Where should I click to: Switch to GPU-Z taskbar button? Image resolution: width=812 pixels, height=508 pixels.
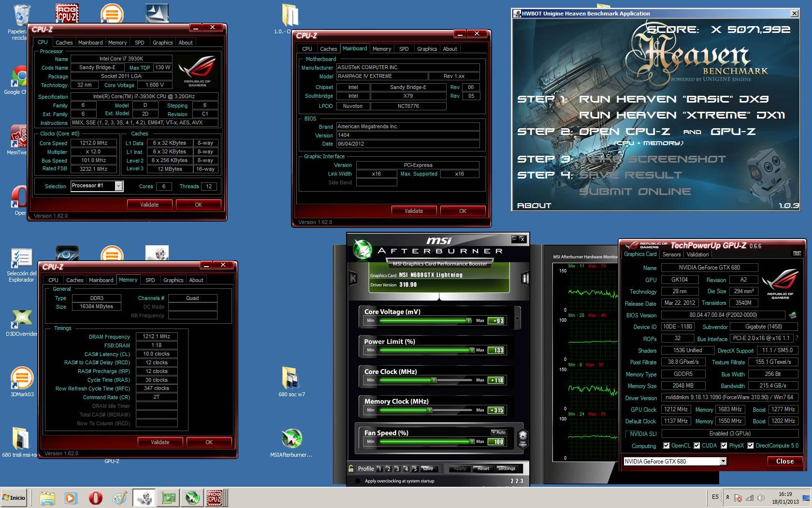pyautogui.click(x=169, y=497)
